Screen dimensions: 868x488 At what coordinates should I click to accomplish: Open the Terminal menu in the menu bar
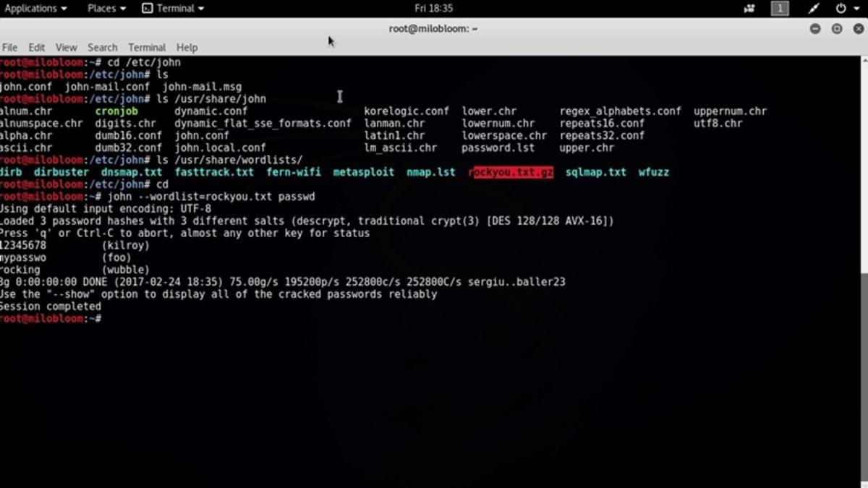click(147, 47)
